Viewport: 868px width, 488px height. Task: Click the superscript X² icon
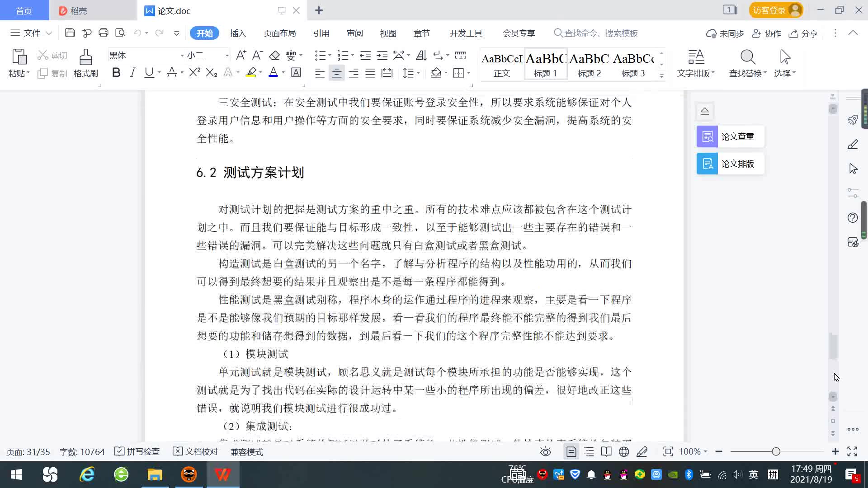pyautogui.click(x=194, y=73)
